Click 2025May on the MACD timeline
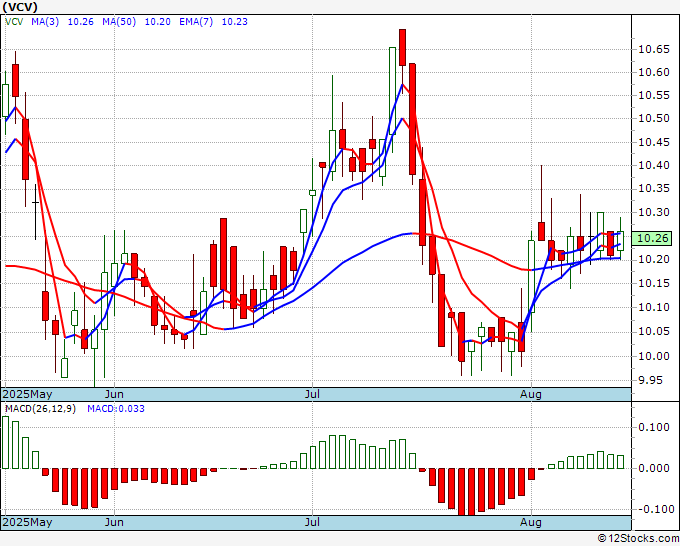This screenshot has width=680, height=546. (28, 522)
